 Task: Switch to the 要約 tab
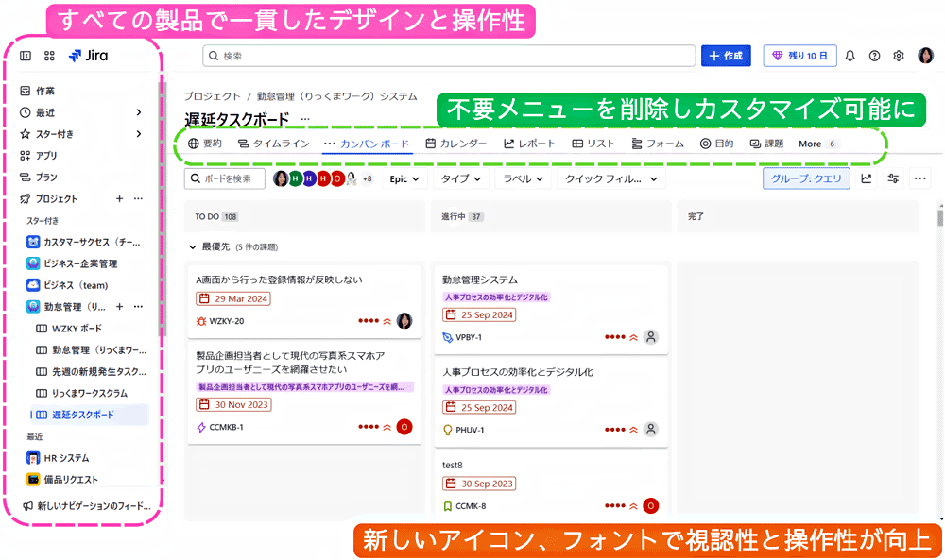point(205,144)
